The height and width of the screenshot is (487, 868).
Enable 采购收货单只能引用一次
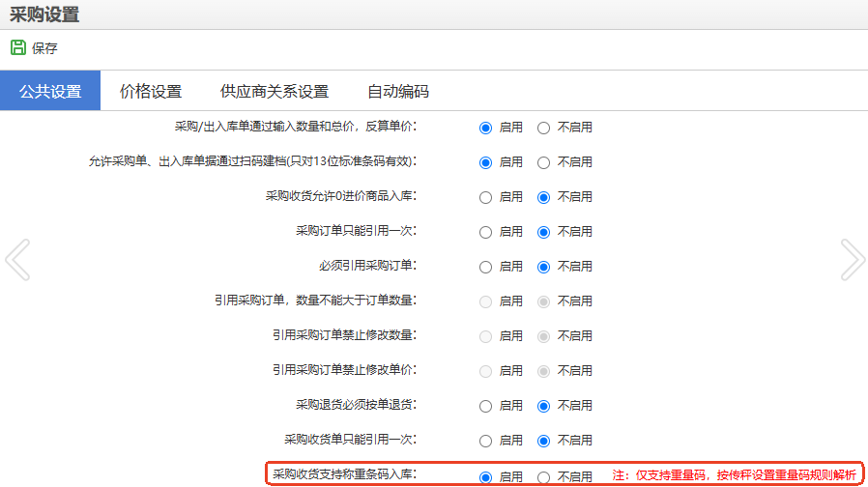tap(486, 441)
